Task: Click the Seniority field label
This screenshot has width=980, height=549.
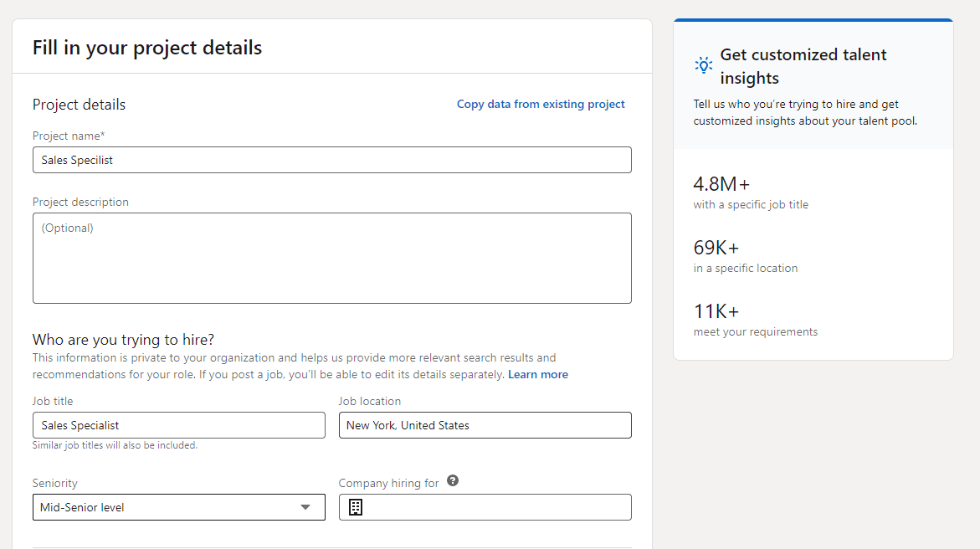Action: [55, 483]
